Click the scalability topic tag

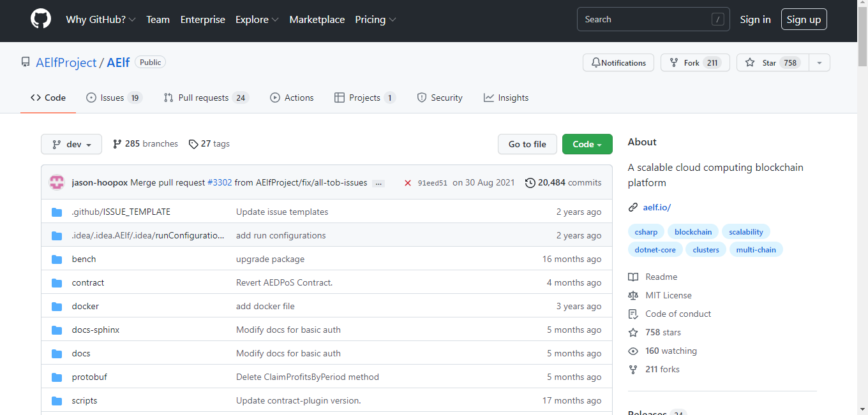coord(746,232)
